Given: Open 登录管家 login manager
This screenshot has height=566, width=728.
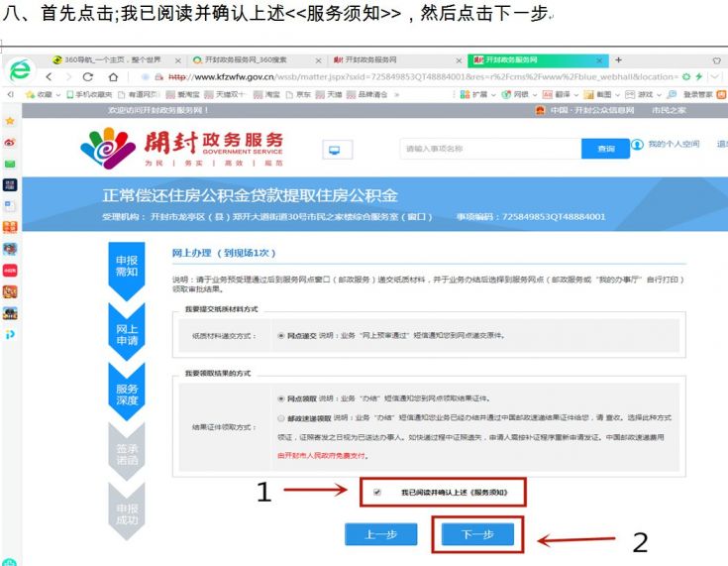Looking at the screenshot, I should (x=690, y=94).
